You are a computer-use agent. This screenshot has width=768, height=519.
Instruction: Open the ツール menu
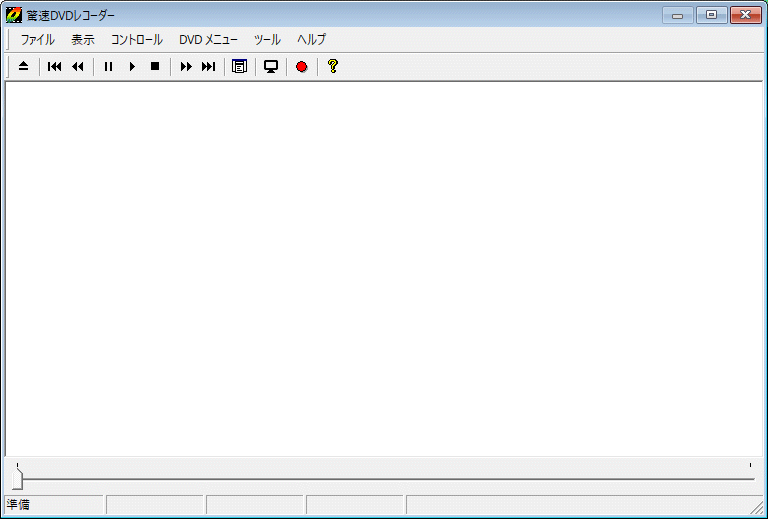[267, 40]
